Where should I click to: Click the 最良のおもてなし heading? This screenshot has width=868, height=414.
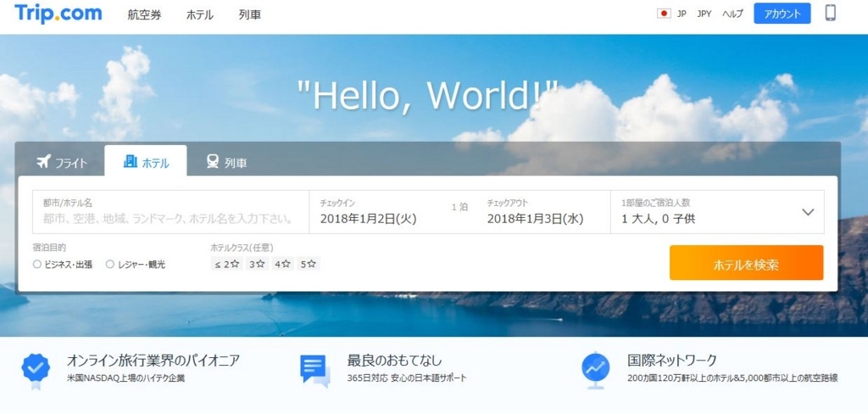(x=395, y=361)
